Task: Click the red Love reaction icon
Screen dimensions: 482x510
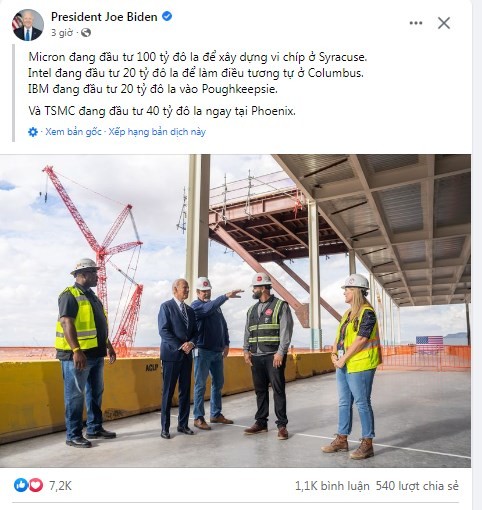Action: tap(36, 485)
